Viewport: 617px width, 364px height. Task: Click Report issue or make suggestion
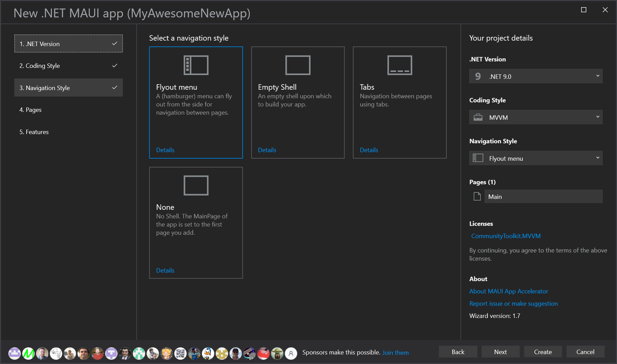point(513,304)
